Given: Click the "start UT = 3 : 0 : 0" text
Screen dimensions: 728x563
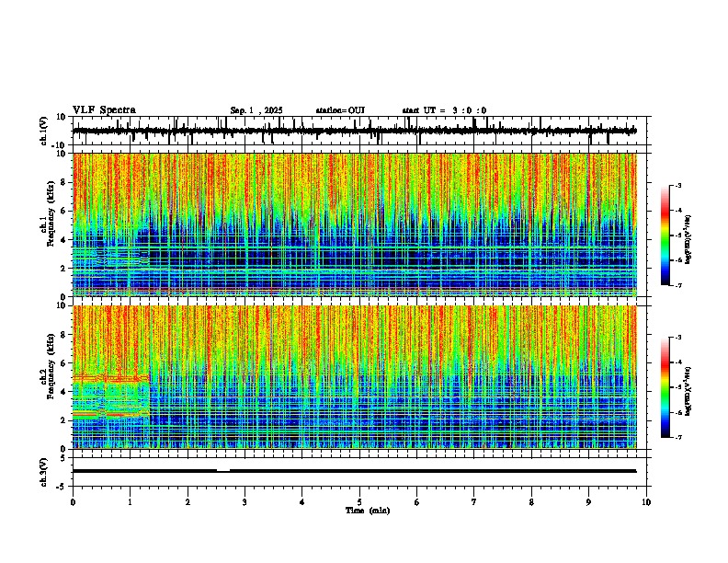Looking at the screenshot, I should (x=444, y=110).
